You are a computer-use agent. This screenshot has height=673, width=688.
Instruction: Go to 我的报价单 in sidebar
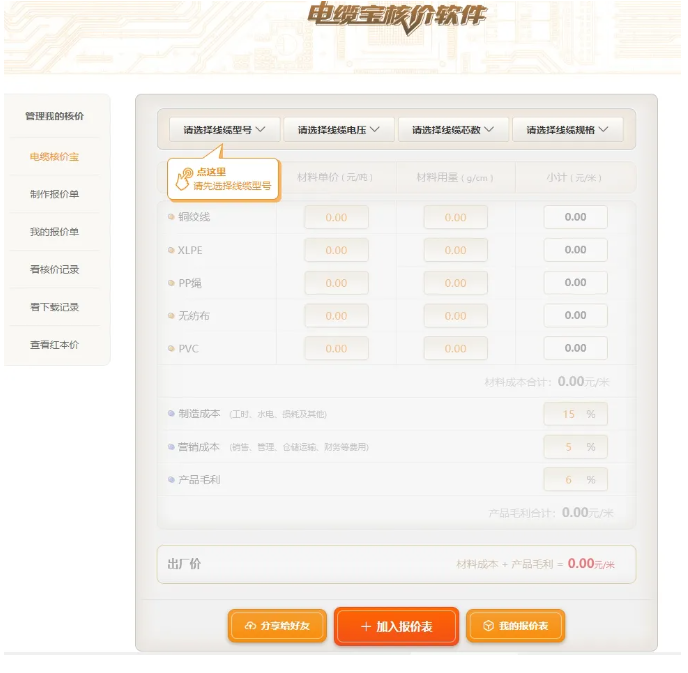click(x=54, y=232)
